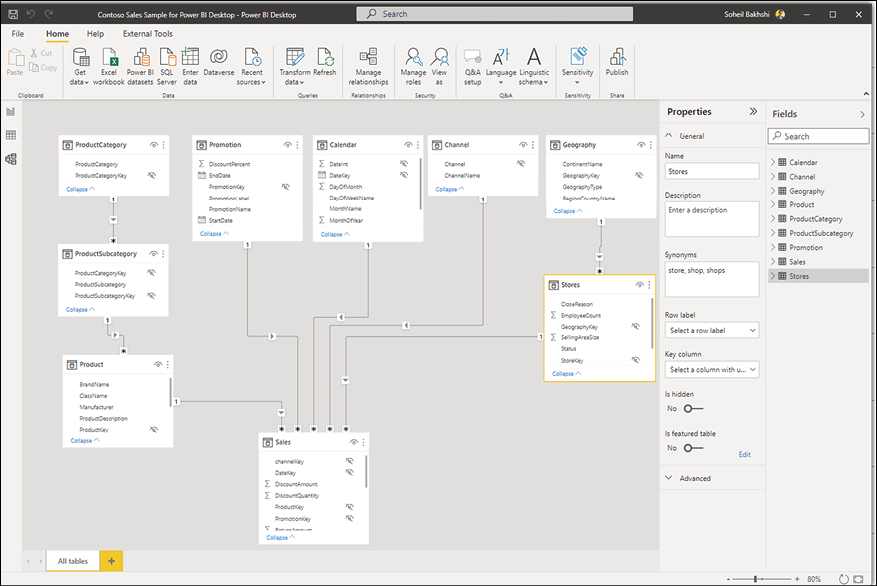Screen dimensions: 877x586
Task: Open the Key column dropdown
Action: pyautogui.click(x=712, y=370)
